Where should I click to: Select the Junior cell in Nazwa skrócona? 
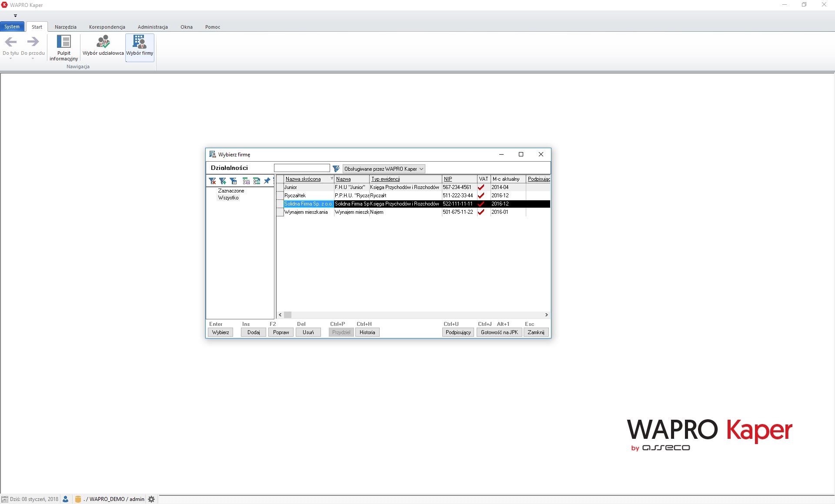309,187
